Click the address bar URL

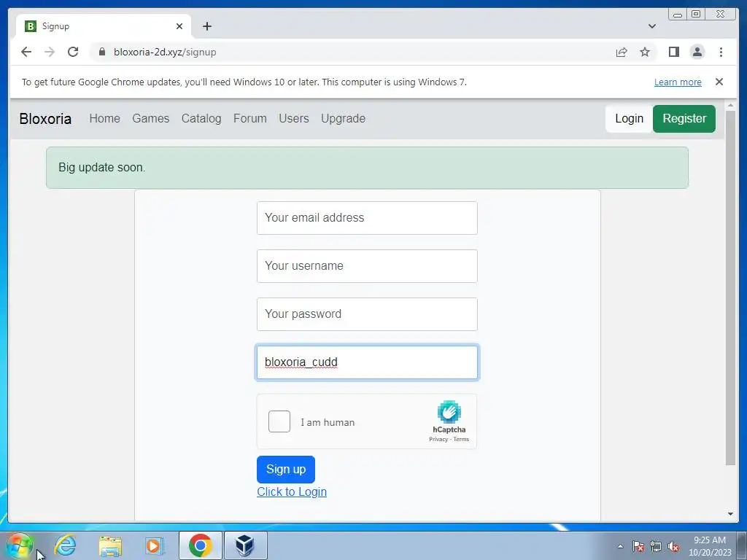point(165,52)
